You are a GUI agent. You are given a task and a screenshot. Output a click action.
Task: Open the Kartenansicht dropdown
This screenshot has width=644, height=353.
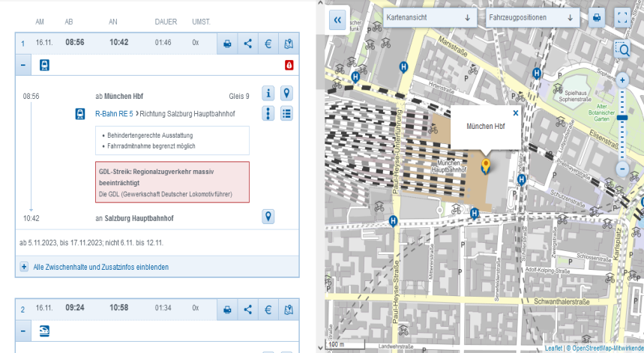click(430, 17)
